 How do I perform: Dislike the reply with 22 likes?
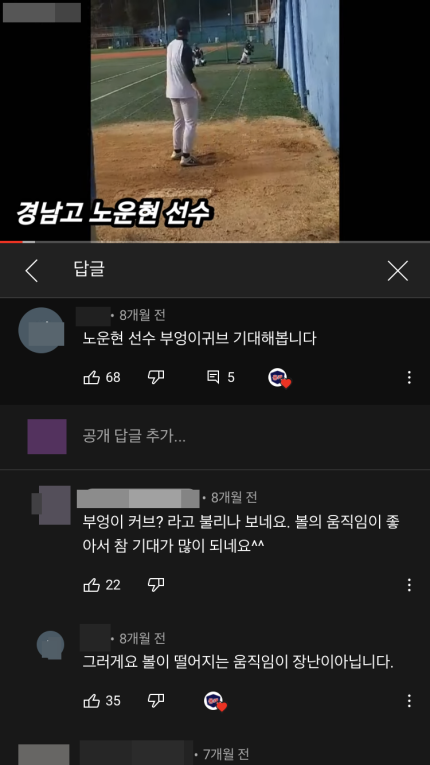pyautogui.click(x=156, y=584)
